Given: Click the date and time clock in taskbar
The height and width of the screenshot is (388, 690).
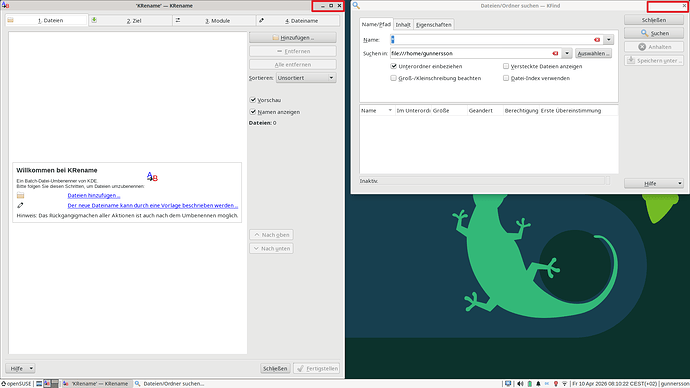Looking at the screenshot, I should pyautogui.click(x=614, y=384).
